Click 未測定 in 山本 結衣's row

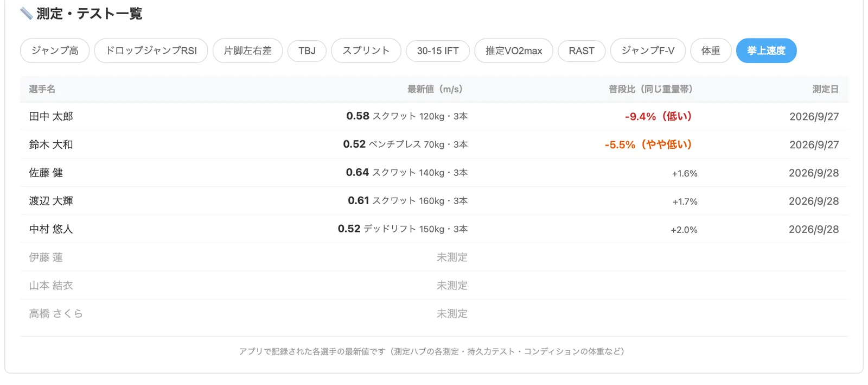pos(452,286)
